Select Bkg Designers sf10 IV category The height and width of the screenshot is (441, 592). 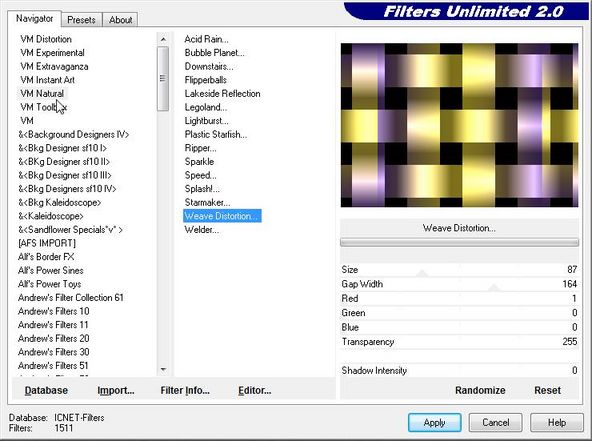click(67, 189)
